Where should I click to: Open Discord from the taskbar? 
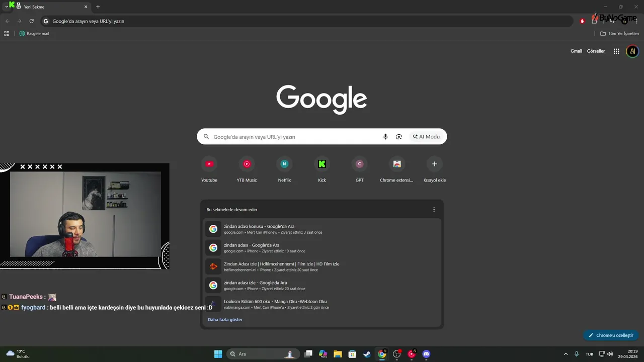[x=427, y=354]
